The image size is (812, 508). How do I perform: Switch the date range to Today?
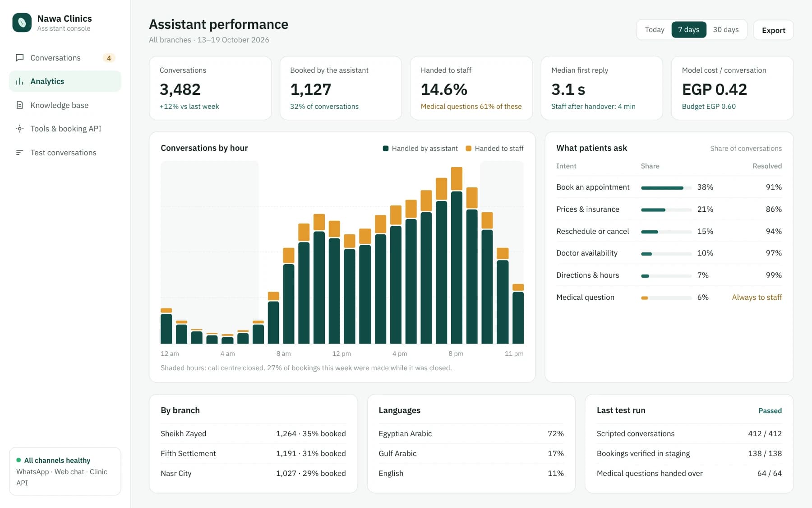(654, 30)
